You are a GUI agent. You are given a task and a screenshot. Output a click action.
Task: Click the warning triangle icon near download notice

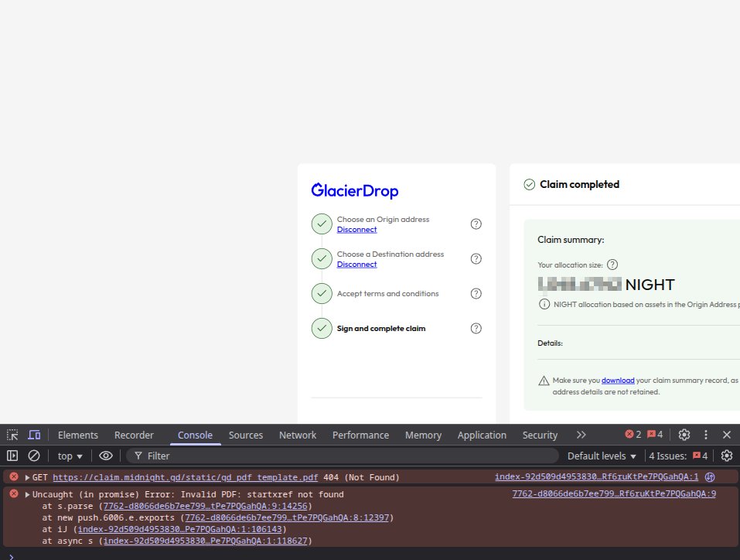click(x=544, y=381)
